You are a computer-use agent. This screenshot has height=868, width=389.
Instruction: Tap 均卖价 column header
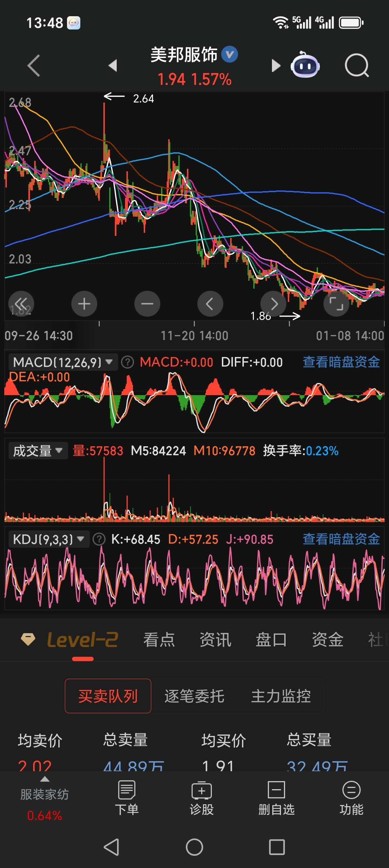pyautogui.click(x=40, y=740)
